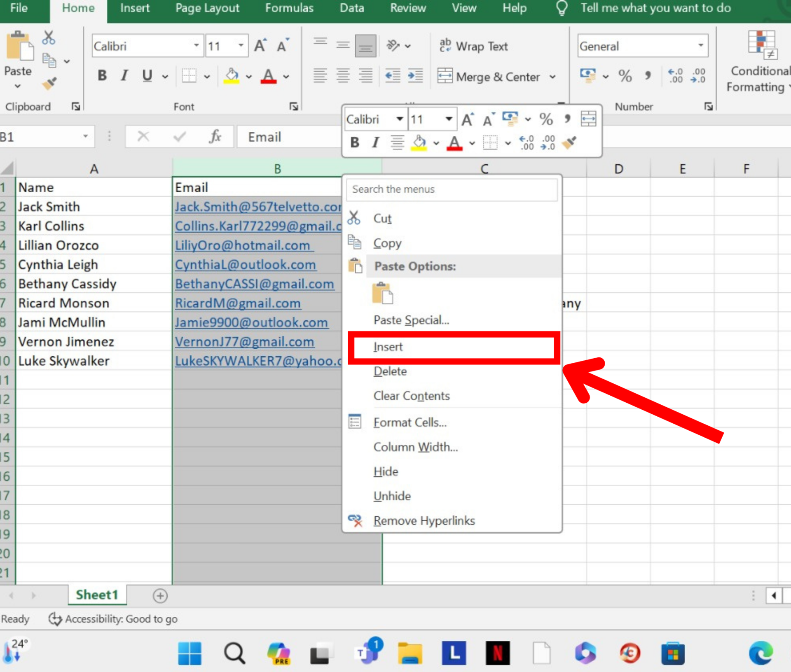Click the Increase Indent icon
The width and height of the screenshot is (791, 672).
pyautogui.click(x=415, y=76)
